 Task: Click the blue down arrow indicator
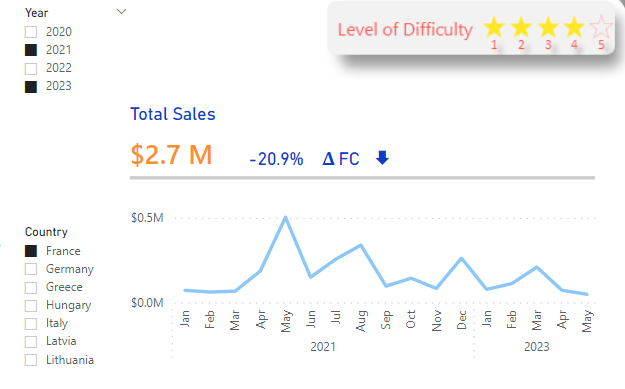pos(382,158)
